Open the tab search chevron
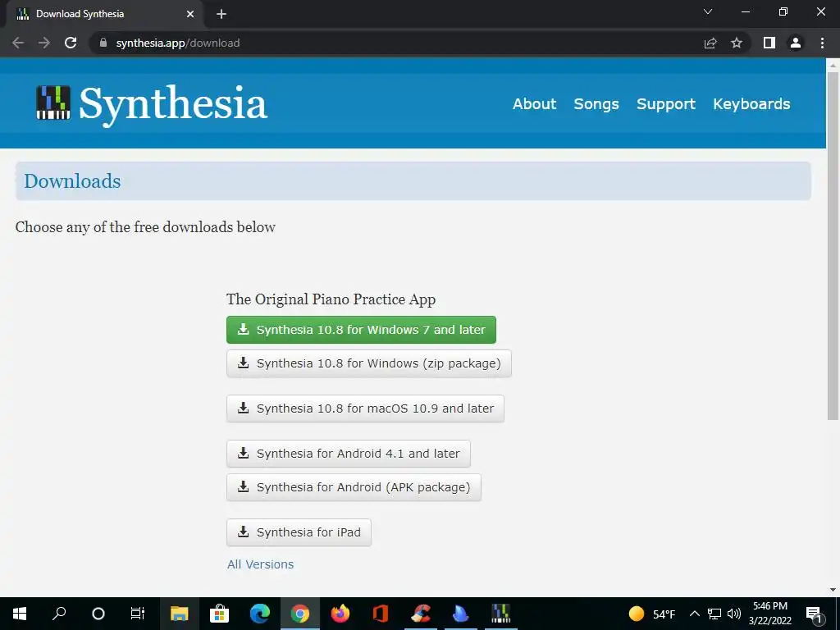Viewport: 840px width, 630px height. [x=708, y=11]
